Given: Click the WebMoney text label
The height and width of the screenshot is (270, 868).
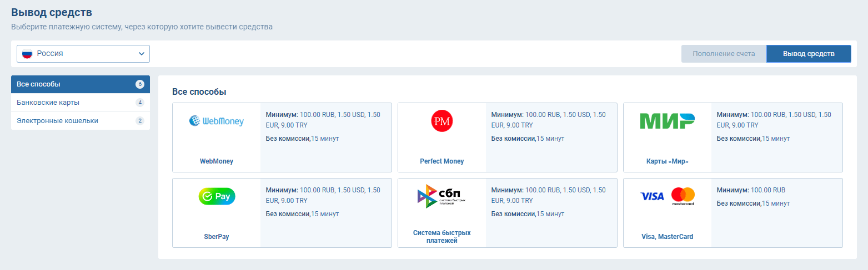Looking at the screenshot, I should click(x=217, y=161).
